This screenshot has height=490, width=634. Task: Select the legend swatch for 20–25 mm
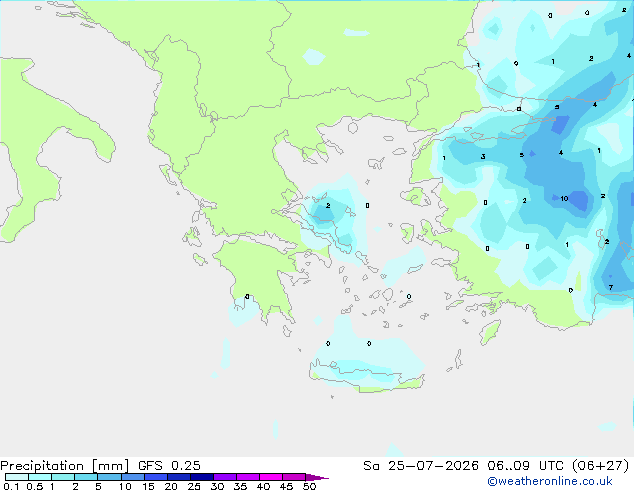[x=178, y=477]
